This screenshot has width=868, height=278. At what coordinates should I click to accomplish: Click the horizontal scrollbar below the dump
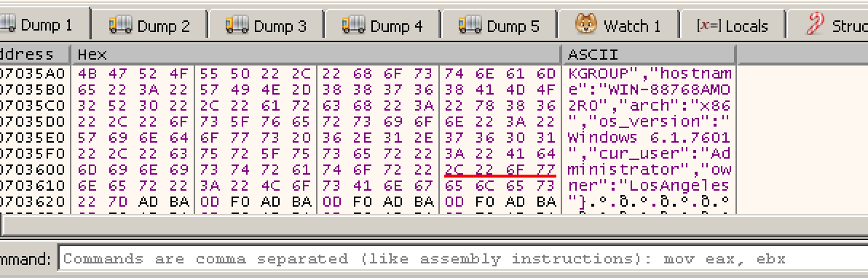(x=434, y=225)
